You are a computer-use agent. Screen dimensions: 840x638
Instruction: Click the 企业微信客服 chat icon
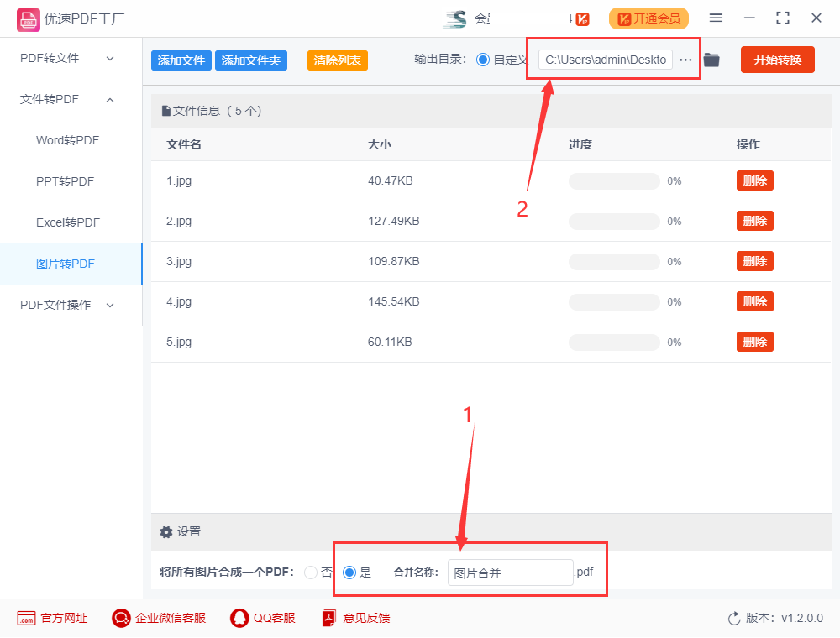click(121, 618)
